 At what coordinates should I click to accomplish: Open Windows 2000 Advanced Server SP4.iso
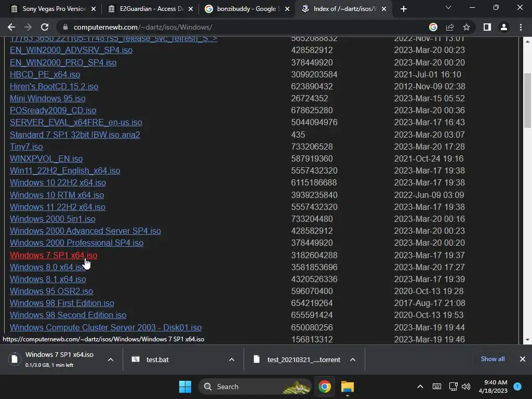[x=85, y=231]
